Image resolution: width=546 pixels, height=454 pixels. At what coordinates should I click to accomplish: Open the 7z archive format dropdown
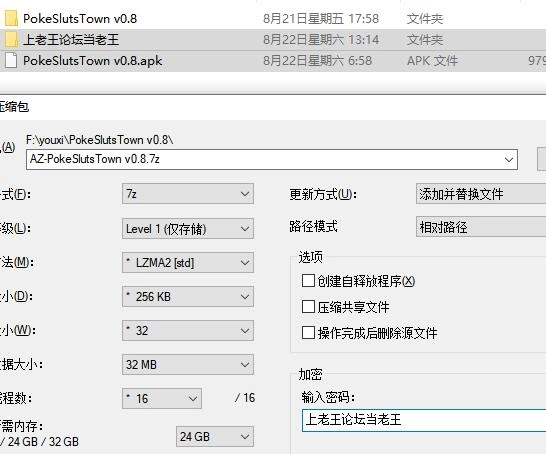pos(188,194)
